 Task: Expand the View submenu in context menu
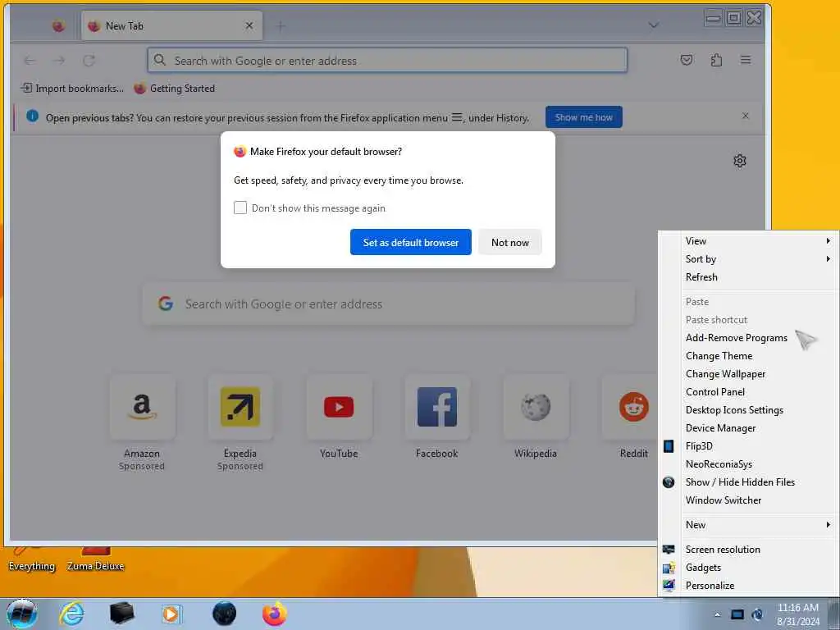748,241
